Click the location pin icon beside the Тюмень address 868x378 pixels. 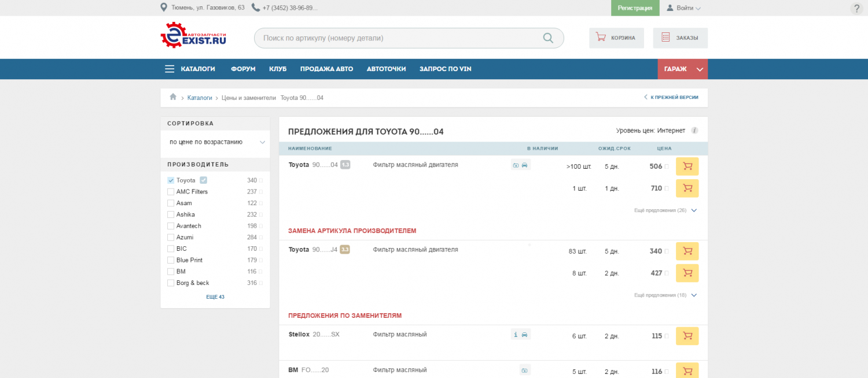(x=164, y=8)
